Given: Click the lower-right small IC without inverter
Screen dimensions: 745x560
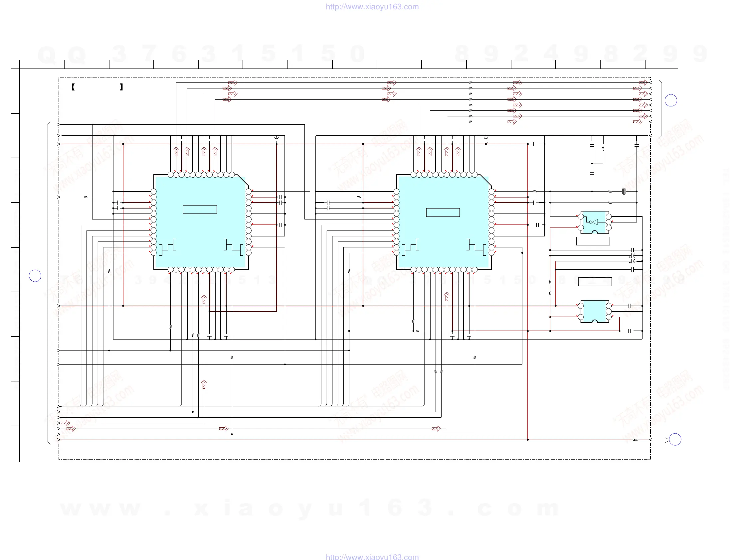Looking at the screenshot, I should point(595,311).
